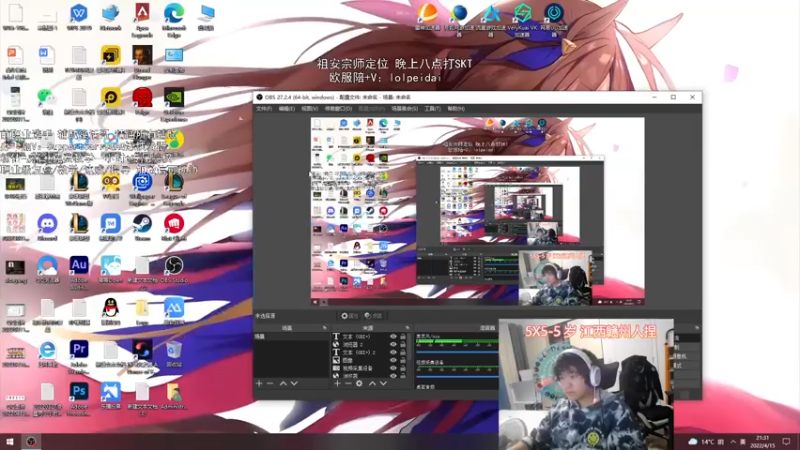Open the WeChat desktop icon
This screenshot has width=800, height=450.
[x=47, y=101]
